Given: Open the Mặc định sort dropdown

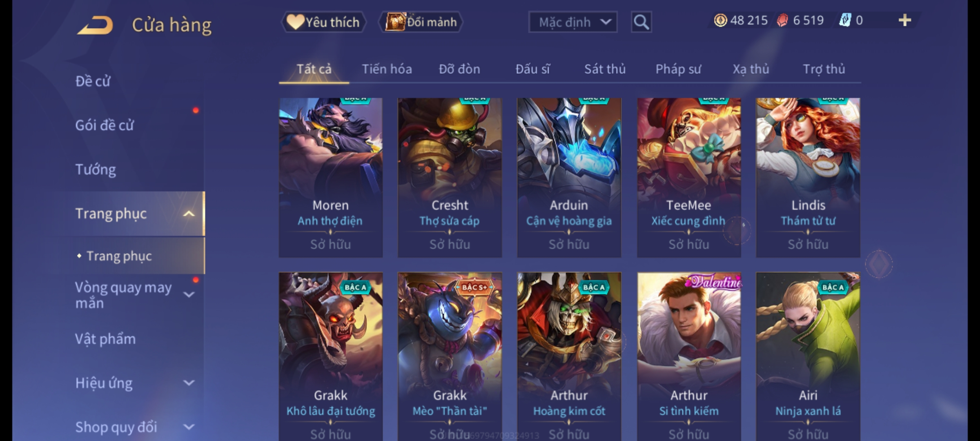Looking at the screenshot, I should 572,22.
